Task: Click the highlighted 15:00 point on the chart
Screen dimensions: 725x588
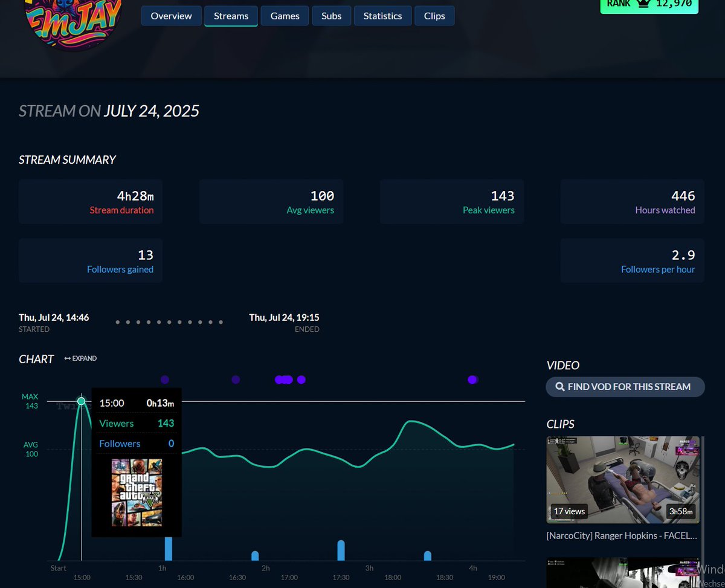Action: (81, 401)
